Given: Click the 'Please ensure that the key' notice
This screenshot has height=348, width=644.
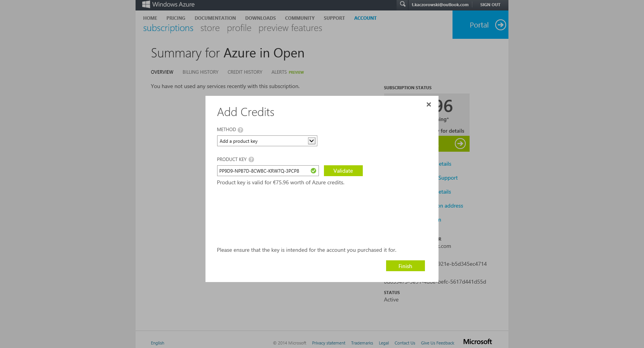Looking at the screenshot, I should pyautogui.click(x=307, y=250).
